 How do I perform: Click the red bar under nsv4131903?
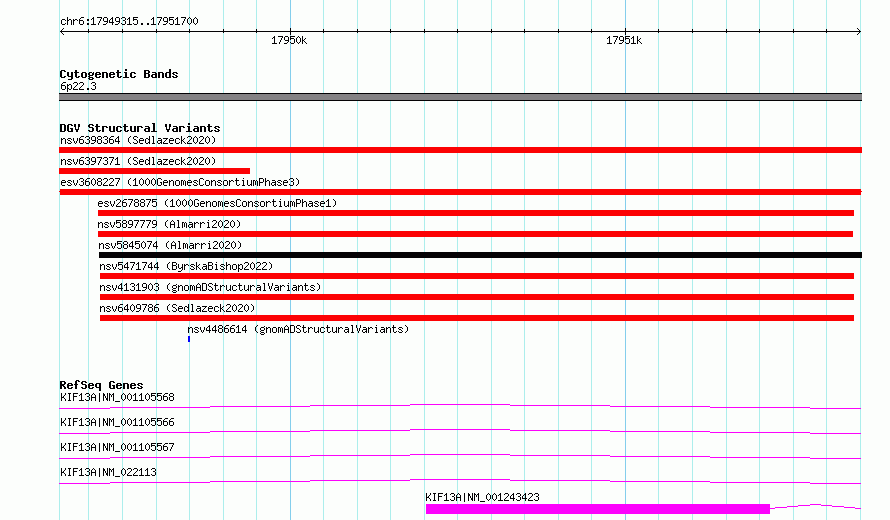tap(477, 297)
